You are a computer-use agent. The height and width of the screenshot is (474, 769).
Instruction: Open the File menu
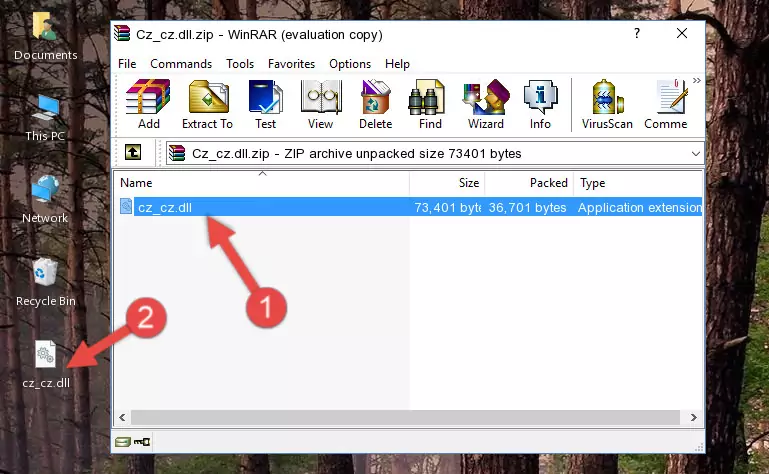(127, 64)
